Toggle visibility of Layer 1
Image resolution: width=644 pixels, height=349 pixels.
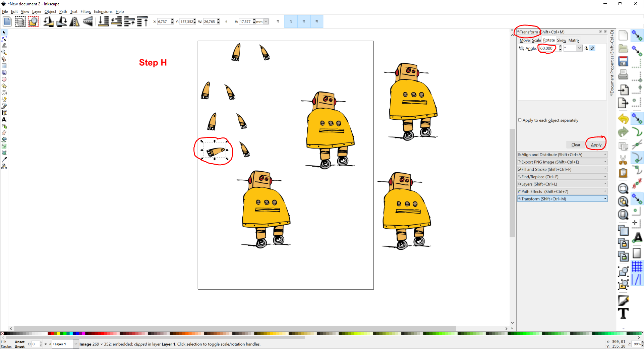[46, 344]
